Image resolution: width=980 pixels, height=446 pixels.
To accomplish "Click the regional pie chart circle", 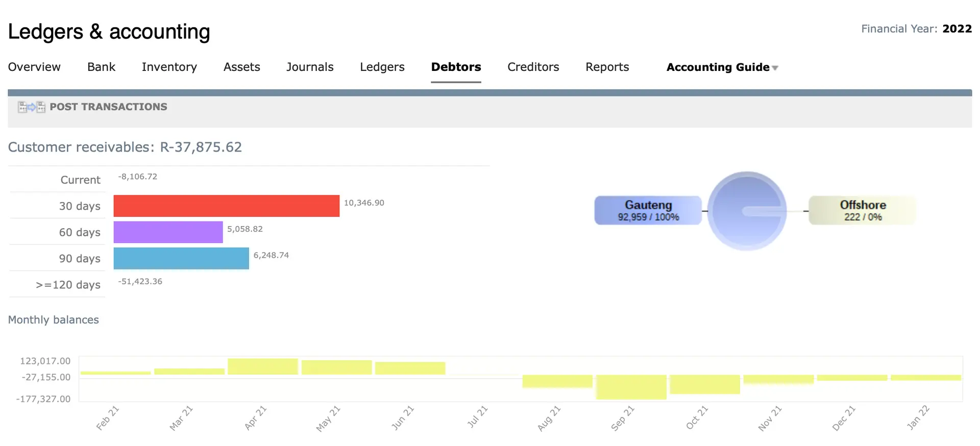I will (x=747, y=211).
